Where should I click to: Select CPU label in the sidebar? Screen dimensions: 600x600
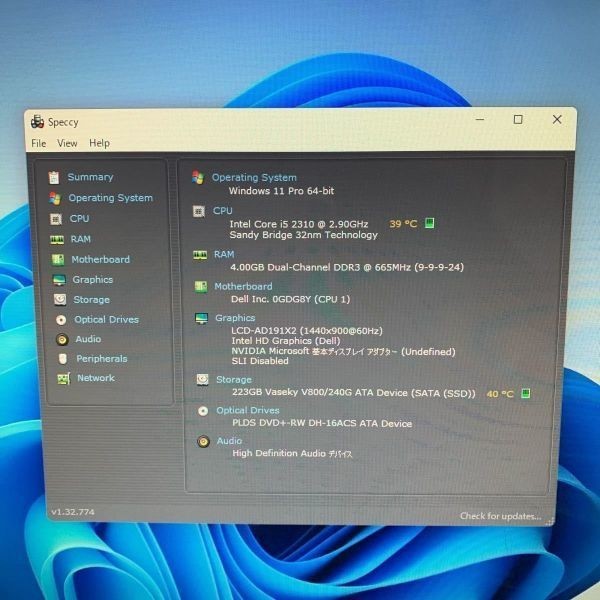(79, 218)
